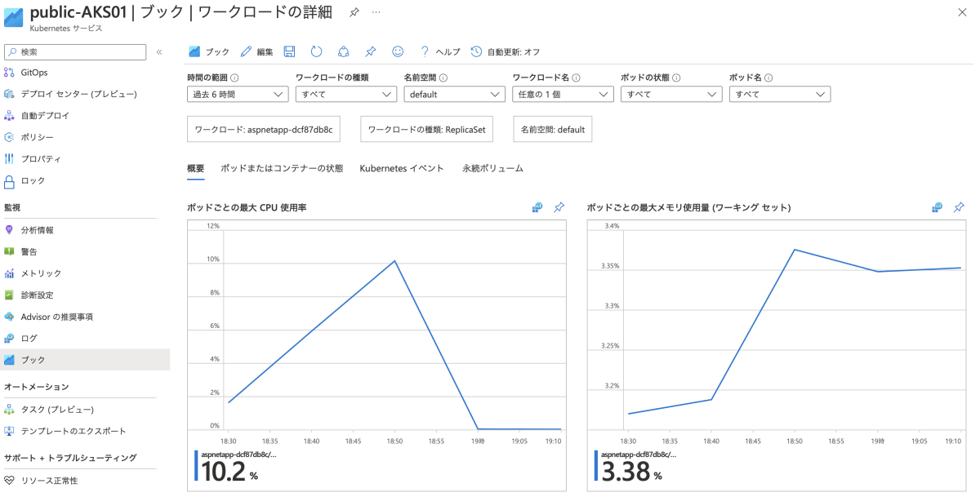Click the ブック toolbar icon
The image size is (980, 497).
tap(209, 51)
